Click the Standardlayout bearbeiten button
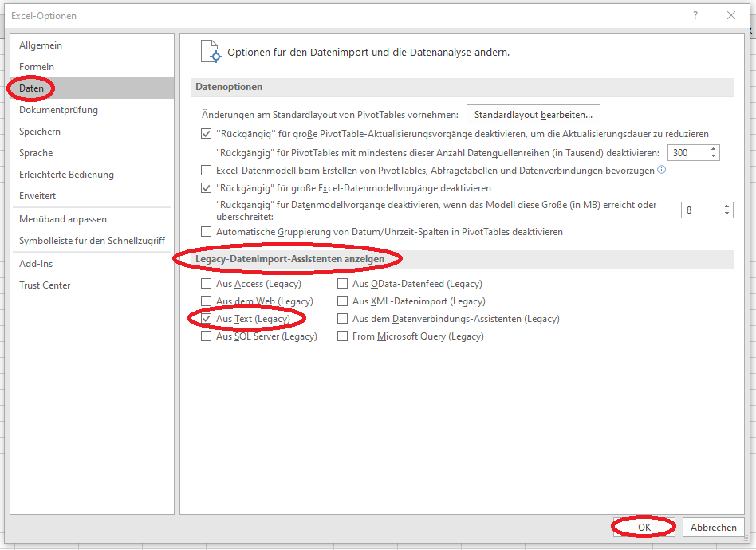The image size is (756, 550). (534, 115)
